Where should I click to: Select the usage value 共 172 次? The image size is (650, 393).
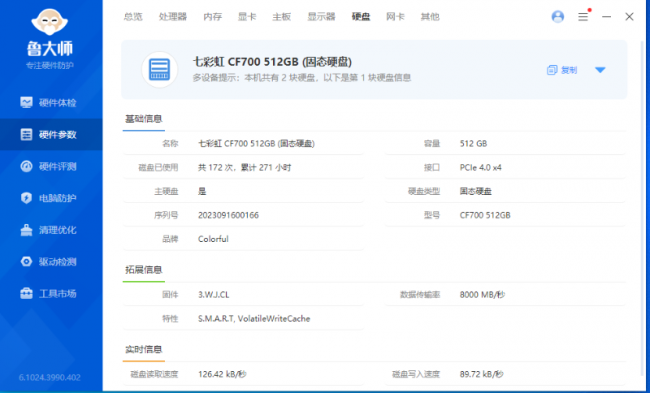pyautogui.click(x=245, y=167)
